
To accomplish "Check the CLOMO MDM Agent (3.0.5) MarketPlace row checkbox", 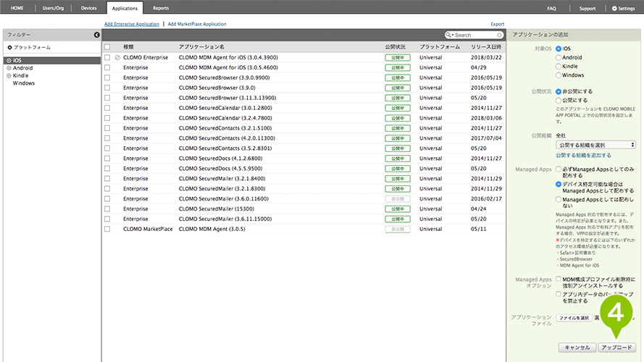I will (107, 229).
